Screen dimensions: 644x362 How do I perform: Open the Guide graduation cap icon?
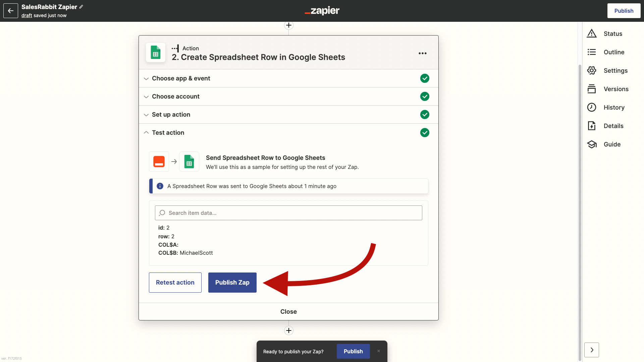[592, 144]
